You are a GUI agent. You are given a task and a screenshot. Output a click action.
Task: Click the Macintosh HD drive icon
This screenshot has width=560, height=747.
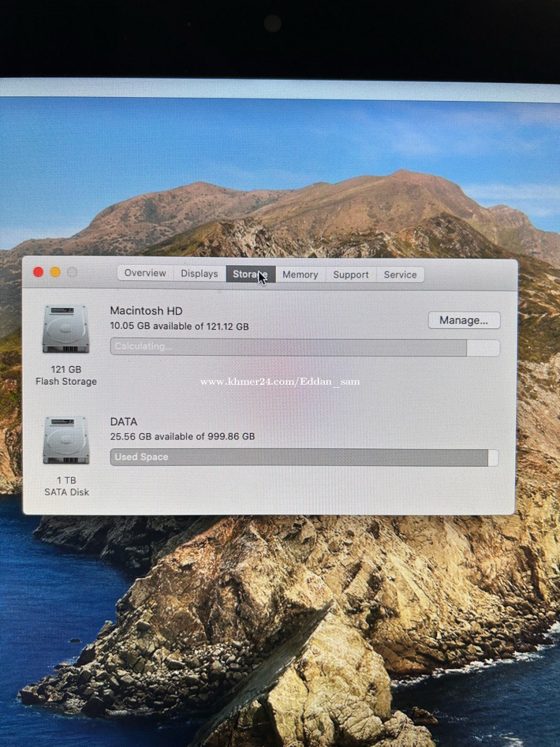(66, 329)
